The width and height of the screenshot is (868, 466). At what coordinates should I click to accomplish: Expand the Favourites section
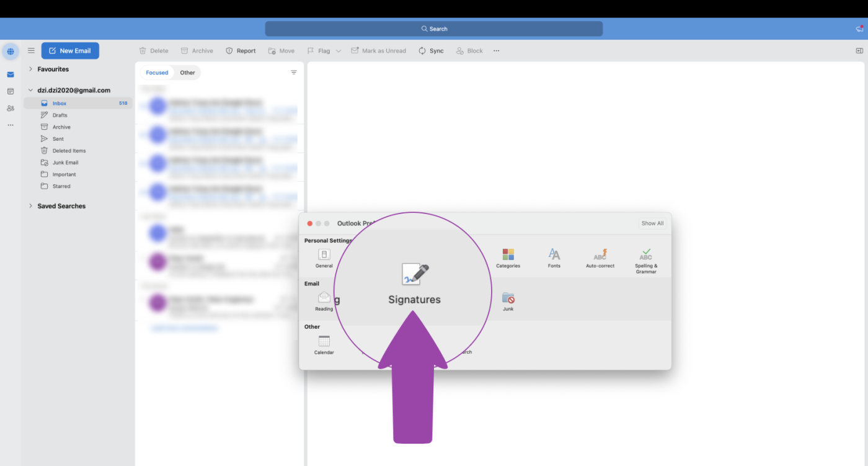coord(30,69)
